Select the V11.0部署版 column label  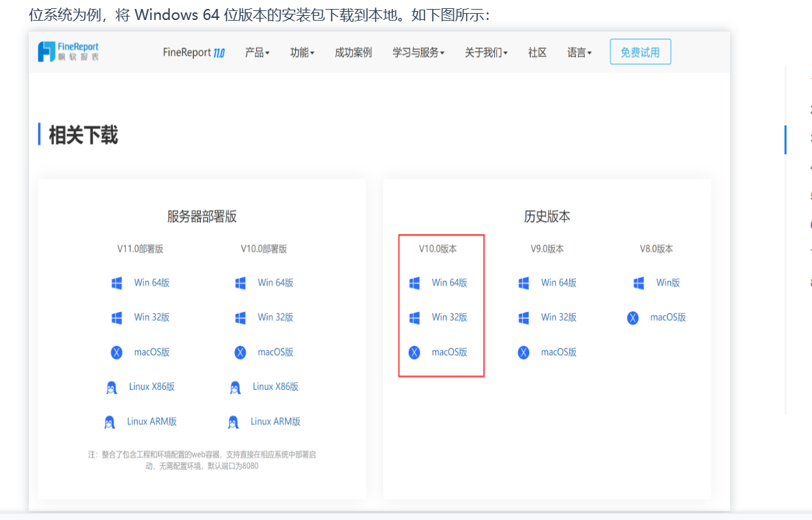(x=140, y=249)
